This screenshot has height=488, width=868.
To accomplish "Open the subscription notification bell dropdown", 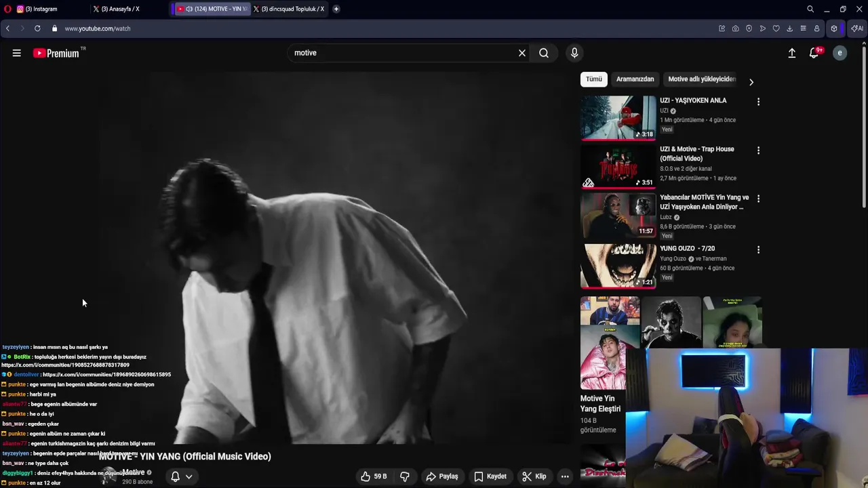I will click(181, 476).
